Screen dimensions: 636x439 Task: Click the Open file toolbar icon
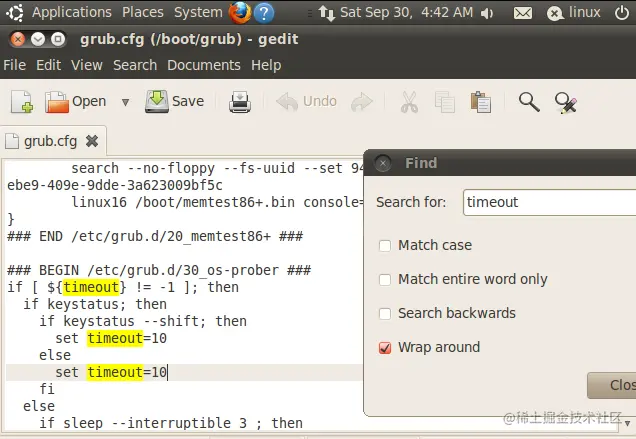click(75, 101)
